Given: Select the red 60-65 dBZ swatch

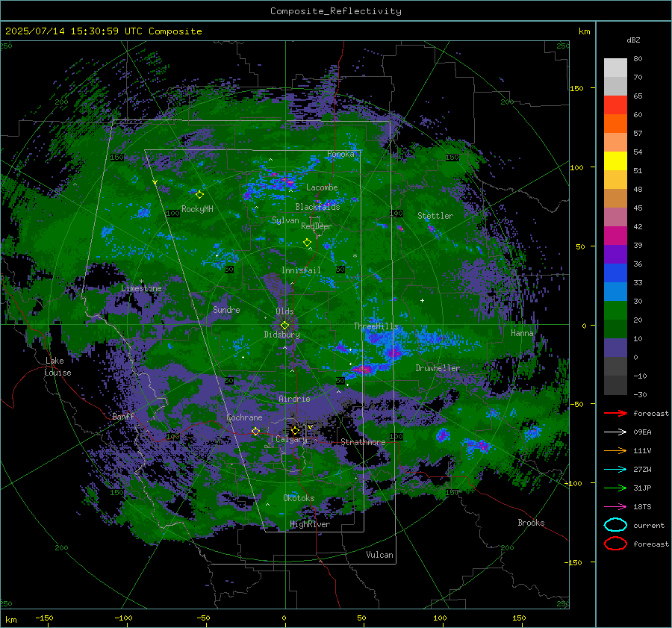Looking at the screenshot, I should click(615, 105).
